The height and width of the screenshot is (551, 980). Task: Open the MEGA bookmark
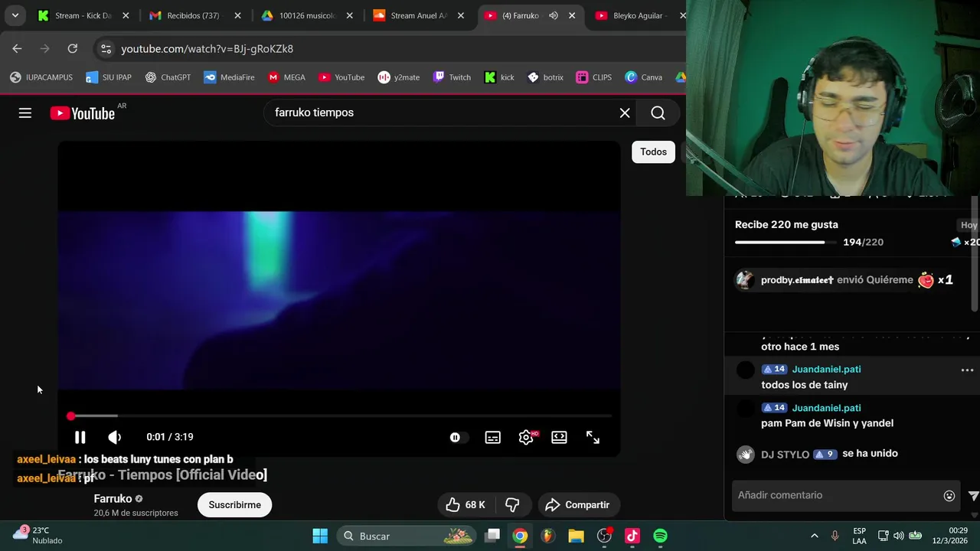287,77
